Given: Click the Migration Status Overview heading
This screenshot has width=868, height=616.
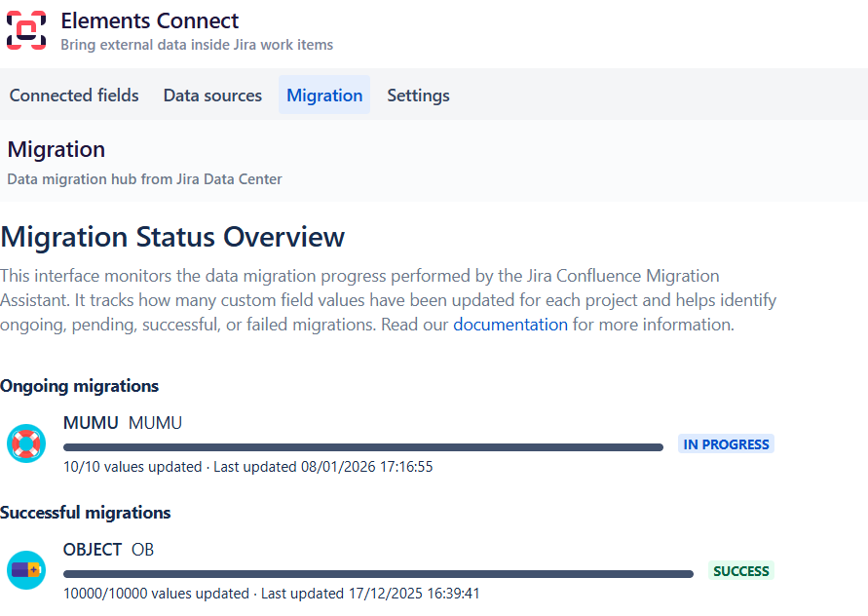Looking at the screenshot, I should (x=172, y=237).
